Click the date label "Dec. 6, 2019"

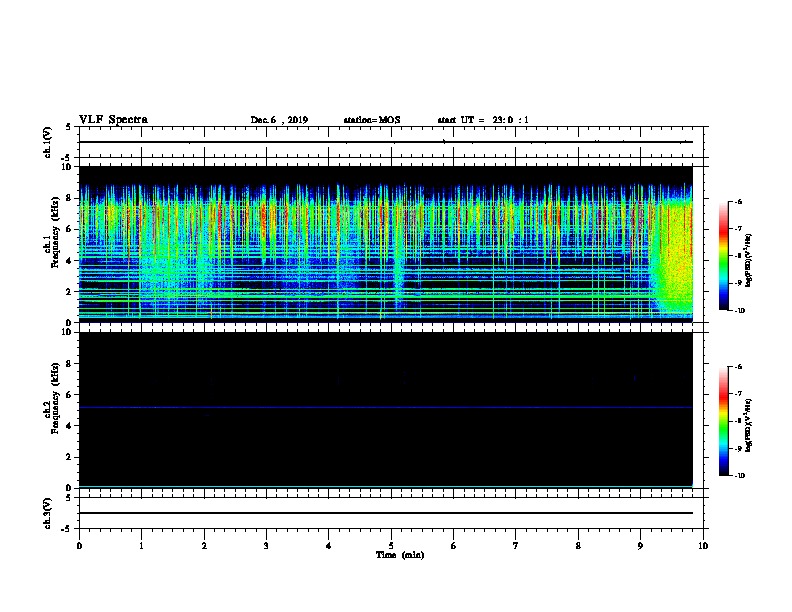279,120
